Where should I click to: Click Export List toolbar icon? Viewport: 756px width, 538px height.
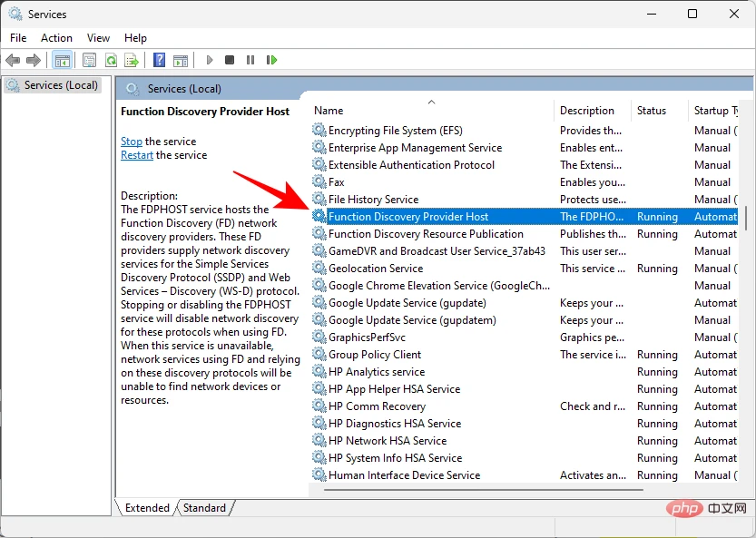tap(132, 60)
